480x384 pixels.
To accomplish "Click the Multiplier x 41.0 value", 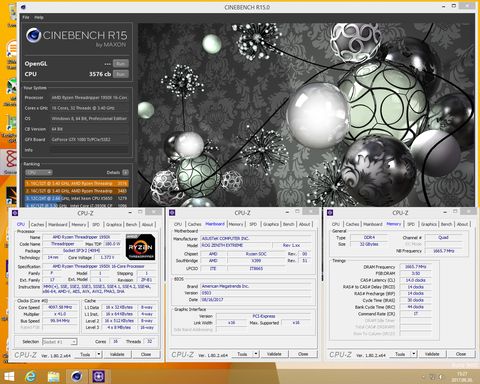I will pyautogui.click(x=61, y=314).
